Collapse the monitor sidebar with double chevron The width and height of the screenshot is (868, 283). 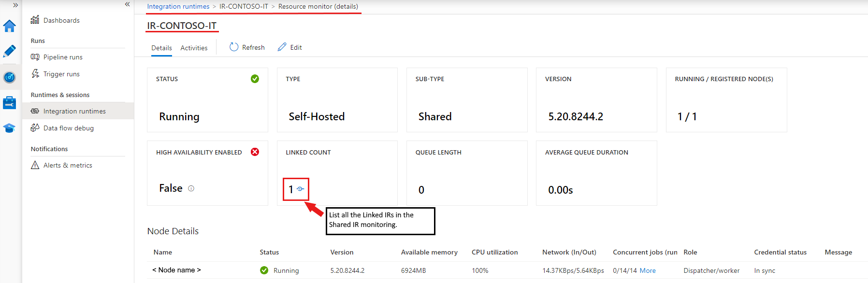click(x=127, y=4)
